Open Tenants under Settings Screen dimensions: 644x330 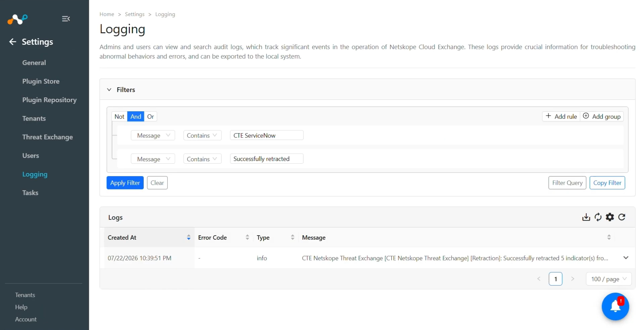point(34,119)
